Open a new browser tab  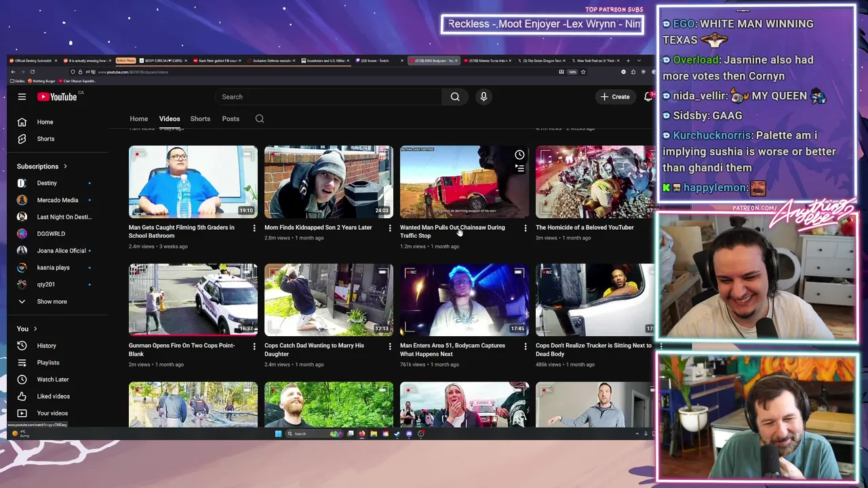point(629,60)
